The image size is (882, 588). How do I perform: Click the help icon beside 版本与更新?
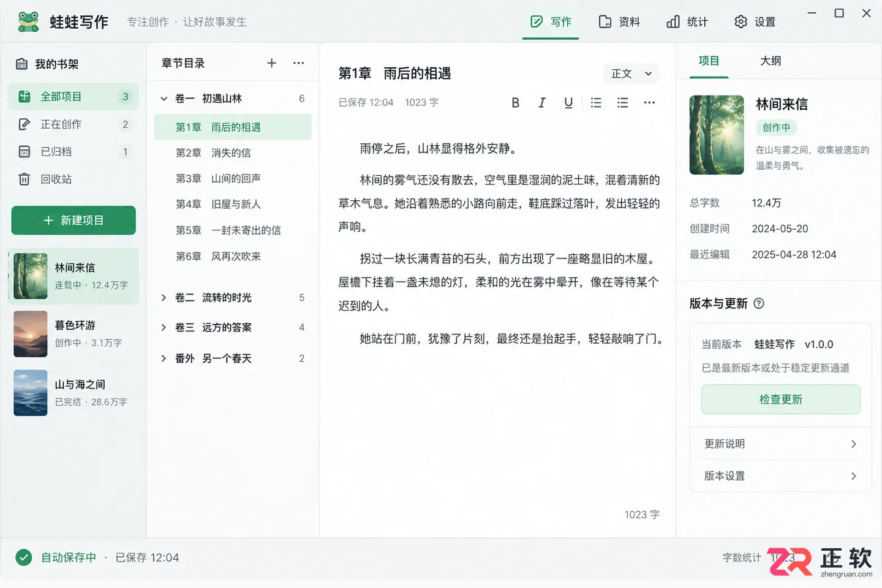click(759, 303)
